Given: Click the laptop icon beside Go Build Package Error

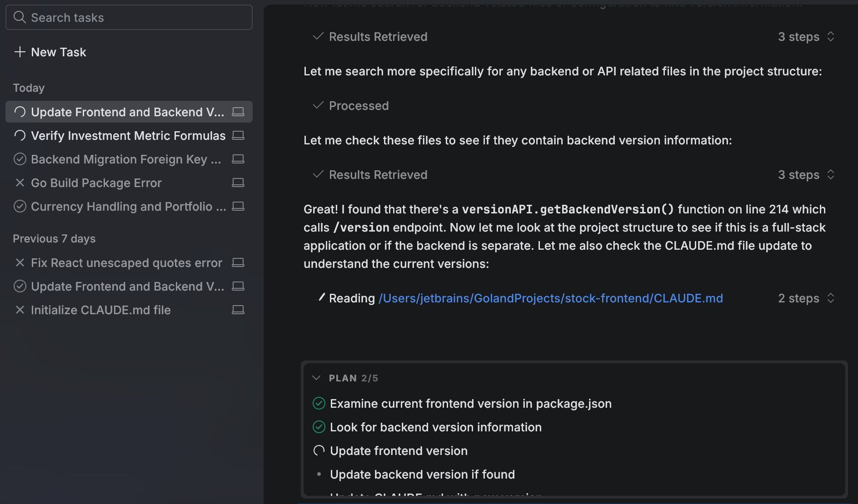Looking at the screenshot, I should 238,183.
